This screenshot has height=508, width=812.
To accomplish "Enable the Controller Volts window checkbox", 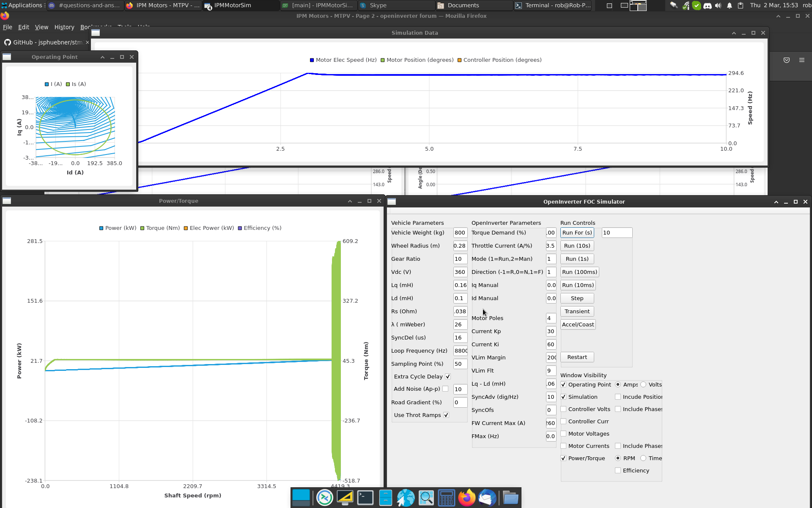I will coord(563,409).
